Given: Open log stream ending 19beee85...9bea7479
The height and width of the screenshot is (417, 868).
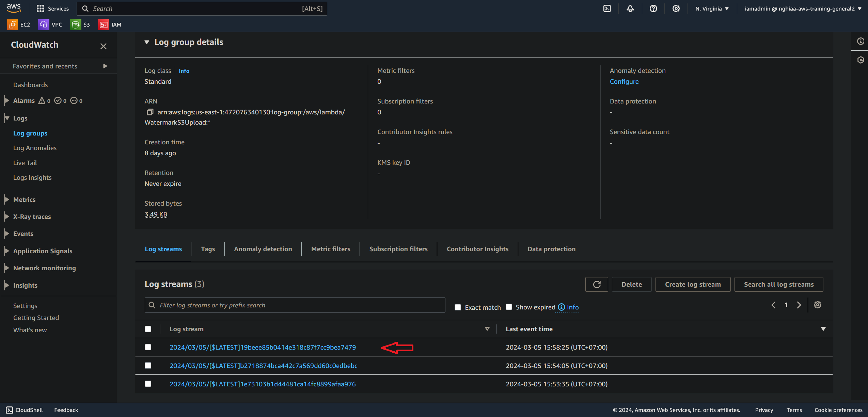Looking at the screenshot, I should [x=263, y=347].
